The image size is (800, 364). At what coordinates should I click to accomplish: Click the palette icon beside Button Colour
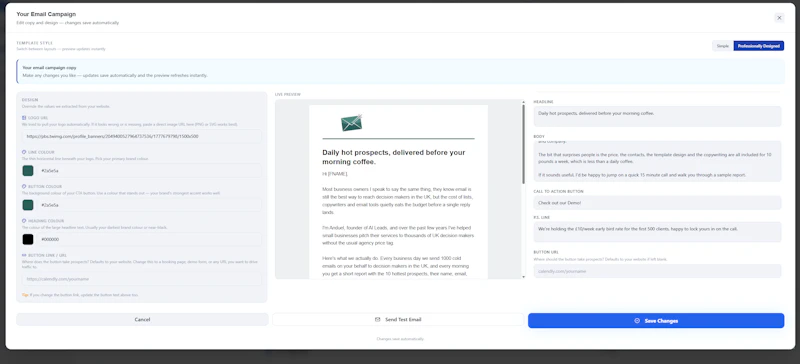(x=24, y=187)
